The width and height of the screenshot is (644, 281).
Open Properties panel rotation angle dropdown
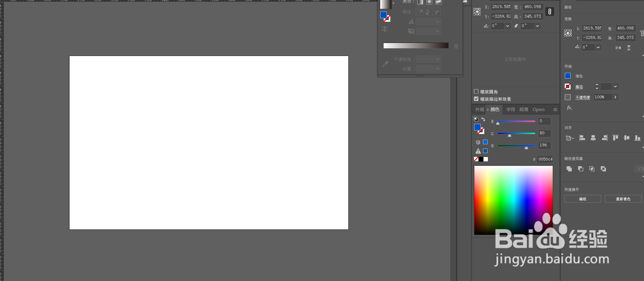pos(598,47)
